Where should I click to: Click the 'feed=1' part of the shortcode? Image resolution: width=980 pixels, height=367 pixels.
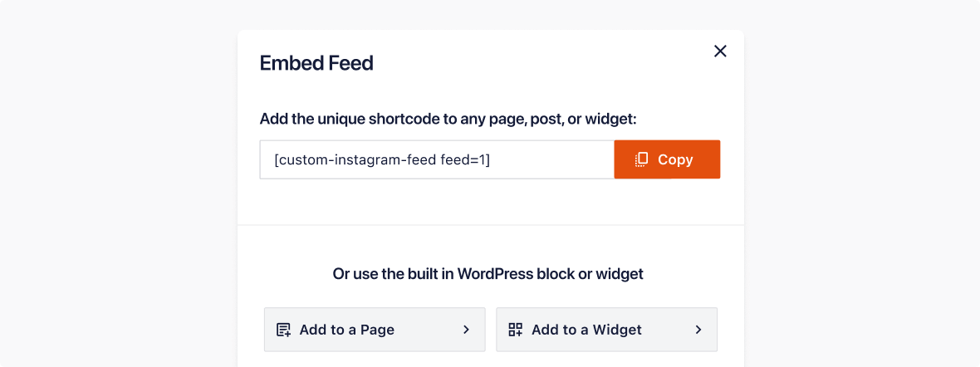coord(466,160)
